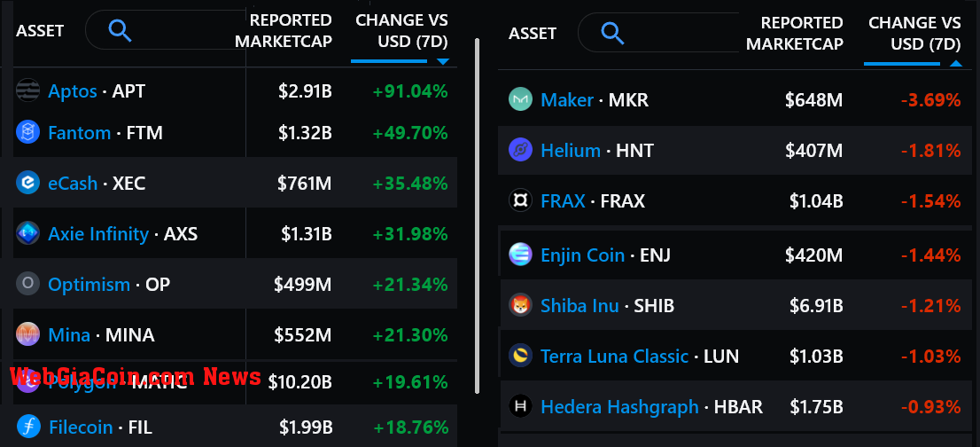Click the Filecoin logo icon
Image resolution: width=980 pixels, height=447 pixels.
pos(28,427)
